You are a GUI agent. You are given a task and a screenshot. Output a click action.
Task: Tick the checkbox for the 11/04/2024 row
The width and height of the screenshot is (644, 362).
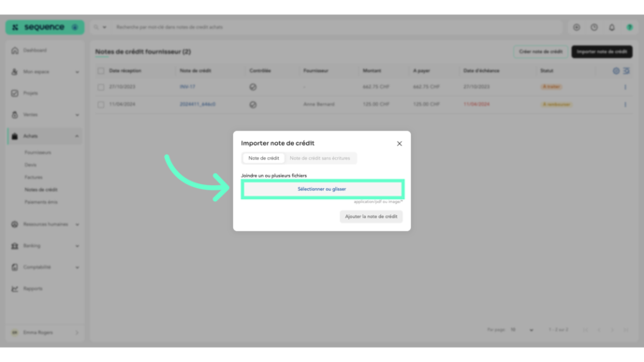click(x=101, y=105)
